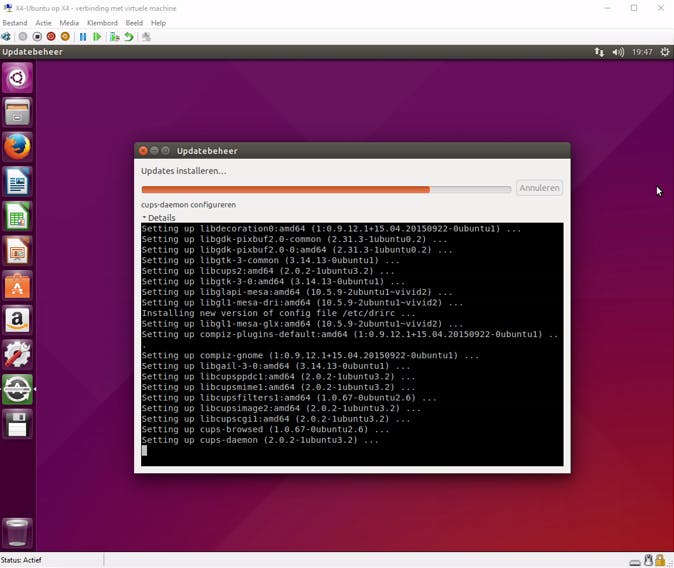Open LibreOffice Writer from the launcher
This screenshot has height=568, width=674.
point(17,181)
